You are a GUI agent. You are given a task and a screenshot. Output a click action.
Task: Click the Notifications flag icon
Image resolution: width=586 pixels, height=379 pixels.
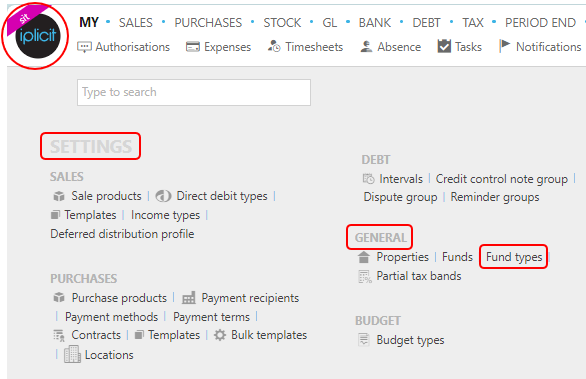[x=505, y=46]
